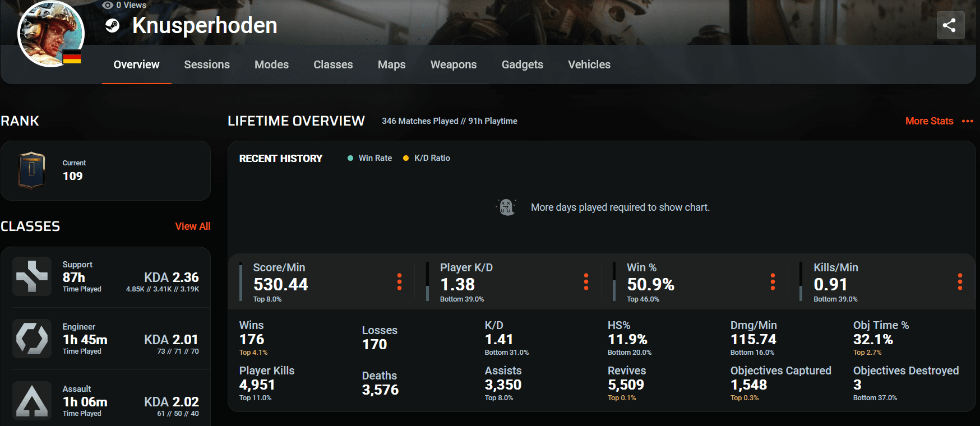The width and height of the screenshot is (980, 426).
Task: Click the Engineer 1h 45m time played
Action: (x=85, y=340)
